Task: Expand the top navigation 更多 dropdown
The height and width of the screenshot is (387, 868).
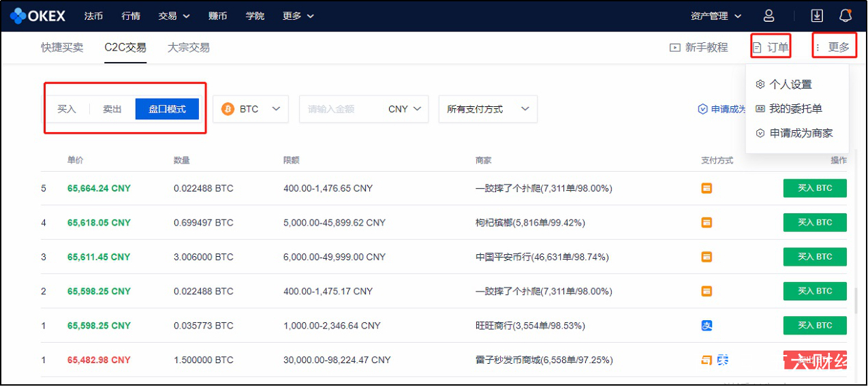Action: [x=298, y=16]
